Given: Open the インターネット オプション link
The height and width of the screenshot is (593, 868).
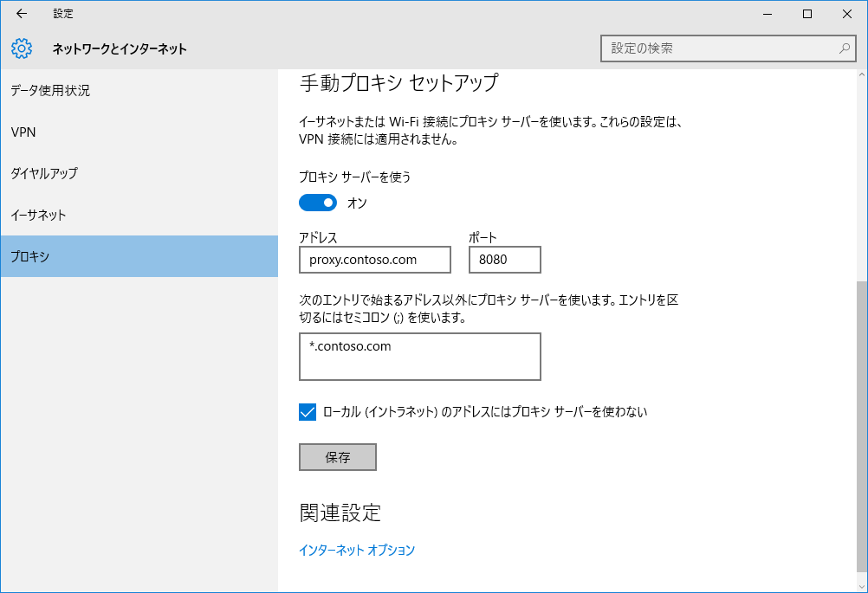Looking at the screenshot, I should click(x=357, y=550).
